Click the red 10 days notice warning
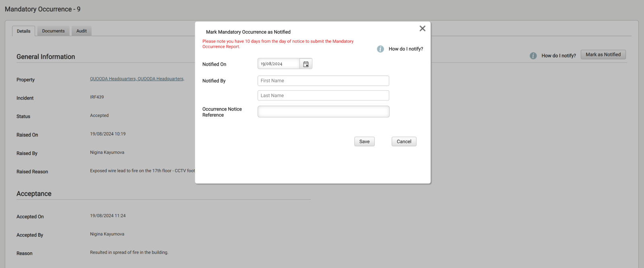 [x=278, y=44]
